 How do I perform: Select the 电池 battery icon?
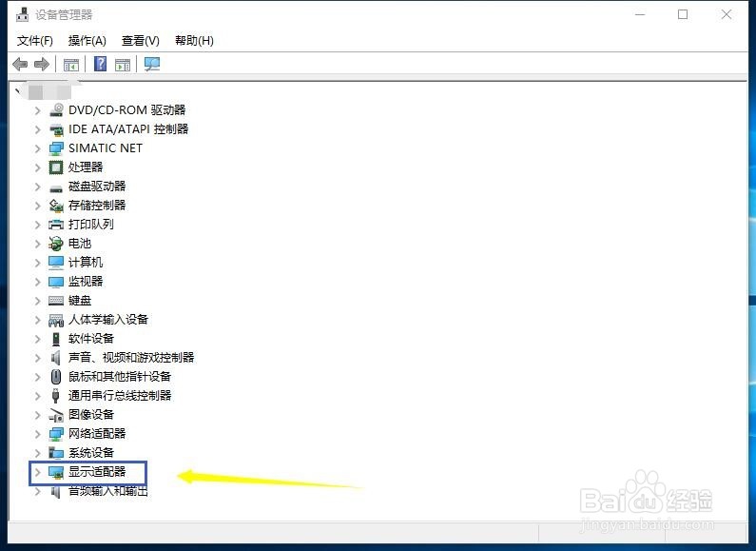(x=56, y=244)
